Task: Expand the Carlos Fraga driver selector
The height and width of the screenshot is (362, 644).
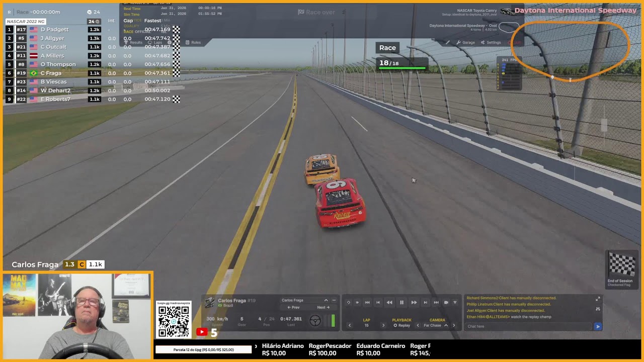Action: click(x=326, y=300)
